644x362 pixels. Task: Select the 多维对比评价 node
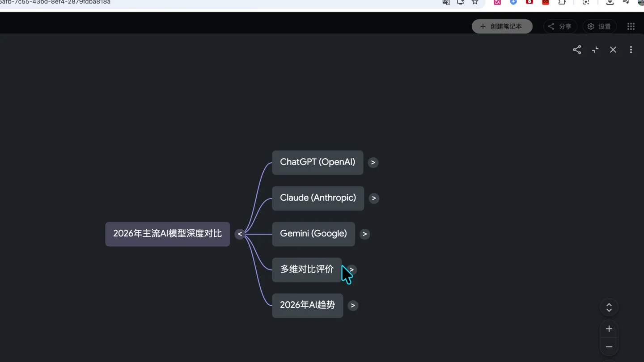click(307, 270)
